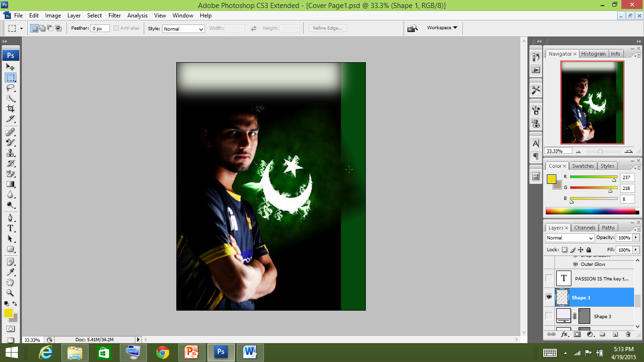
Task: Toggle lock image pixels
Action: point(573,250)
